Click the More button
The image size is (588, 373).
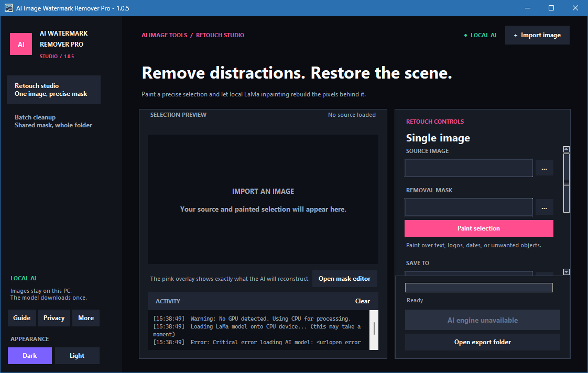tap(86, 318)
